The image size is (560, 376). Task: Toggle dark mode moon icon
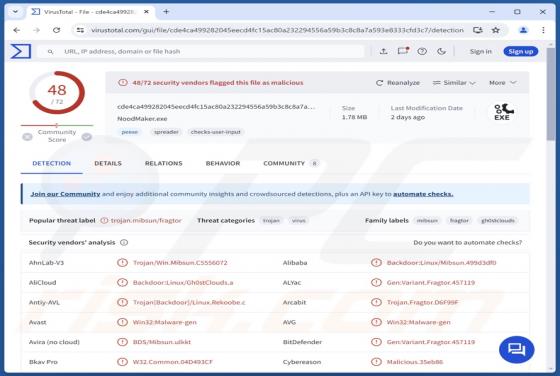coord(441,51)
